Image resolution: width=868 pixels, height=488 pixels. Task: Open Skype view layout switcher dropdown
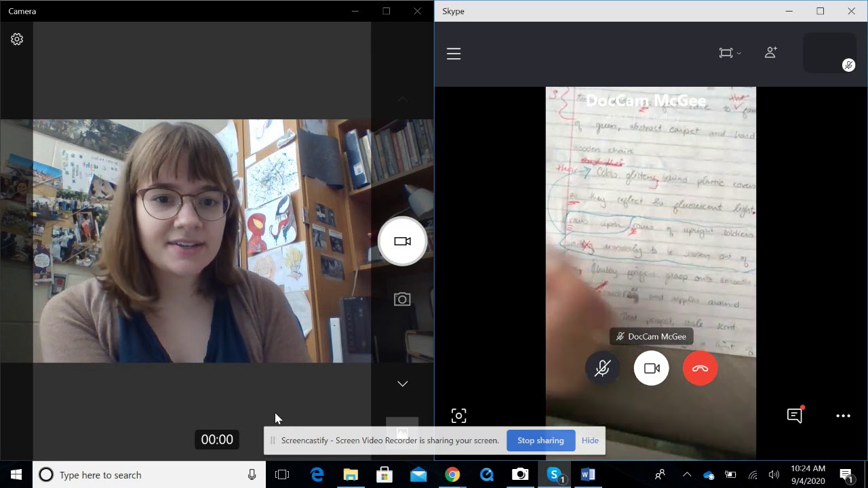click(x=730, y=53)
